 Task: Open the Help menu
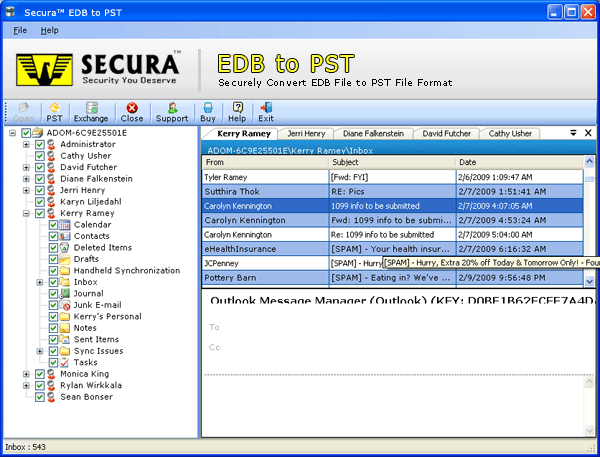(x=49, y=30)
